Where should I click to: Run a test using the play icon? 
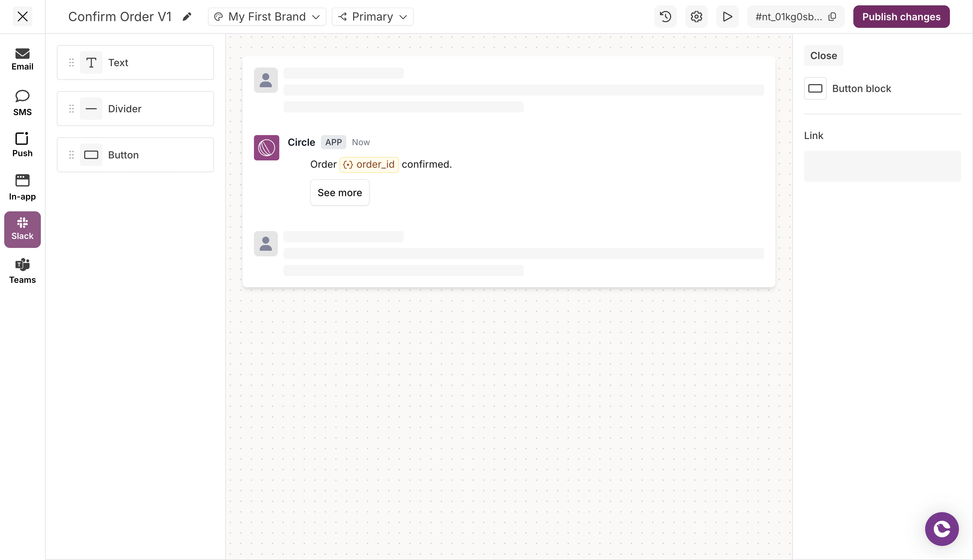[727, 17]
